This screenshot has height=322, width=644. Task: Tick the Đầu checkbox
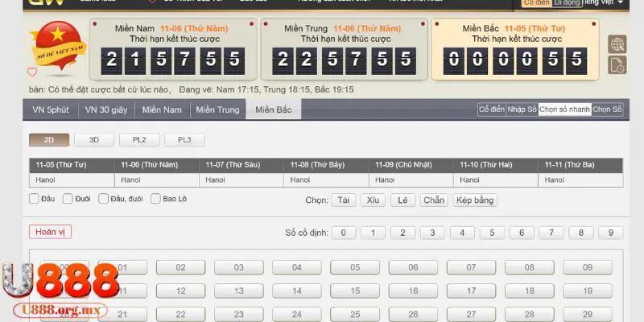point(34,199)
